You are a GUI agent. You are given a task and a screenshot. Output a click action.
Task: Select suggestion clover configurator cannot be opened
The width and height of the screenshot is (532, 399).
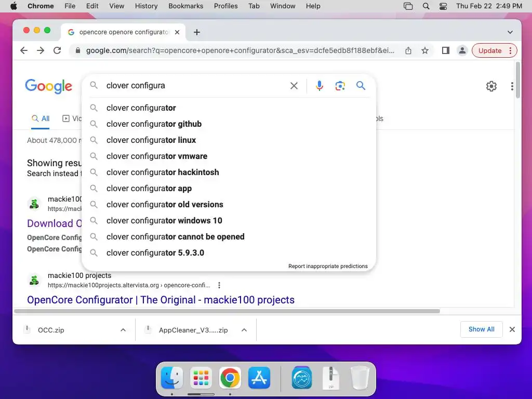pyautogui.click(x=229, y=237)
